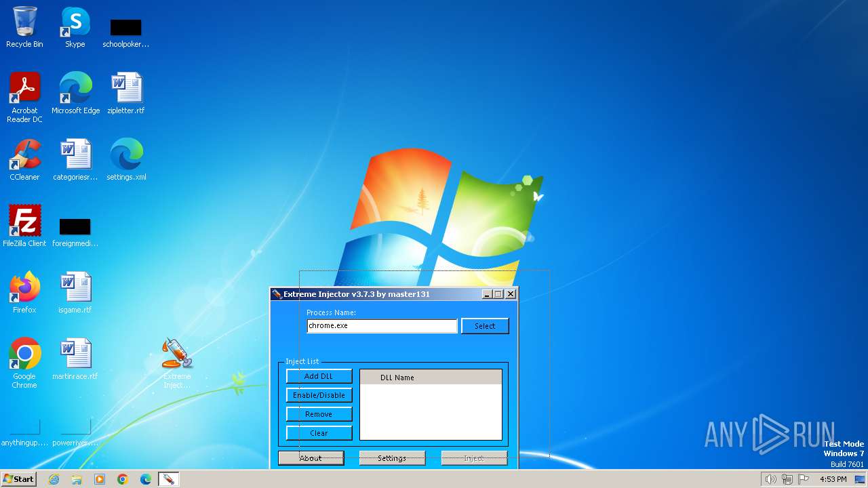Open the foreignmedi desktop file
This screenshot has height=488, width=868.
click(75, 232)
